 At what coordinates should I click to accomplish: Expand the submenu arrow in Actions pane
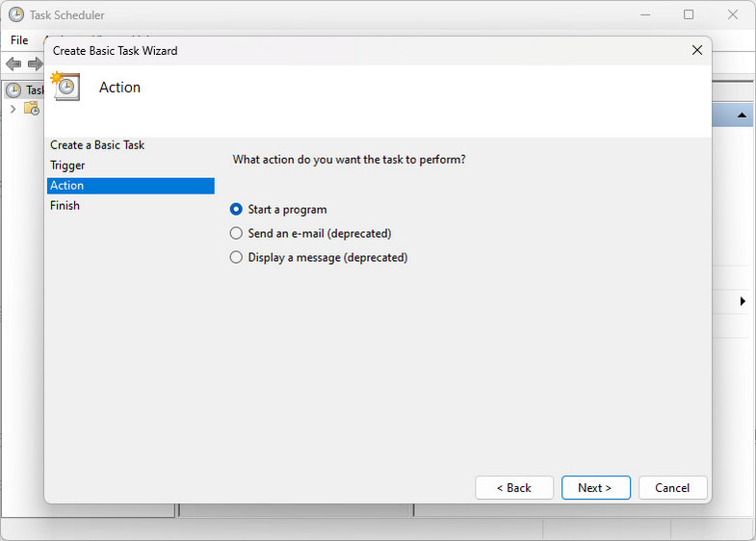743,301
